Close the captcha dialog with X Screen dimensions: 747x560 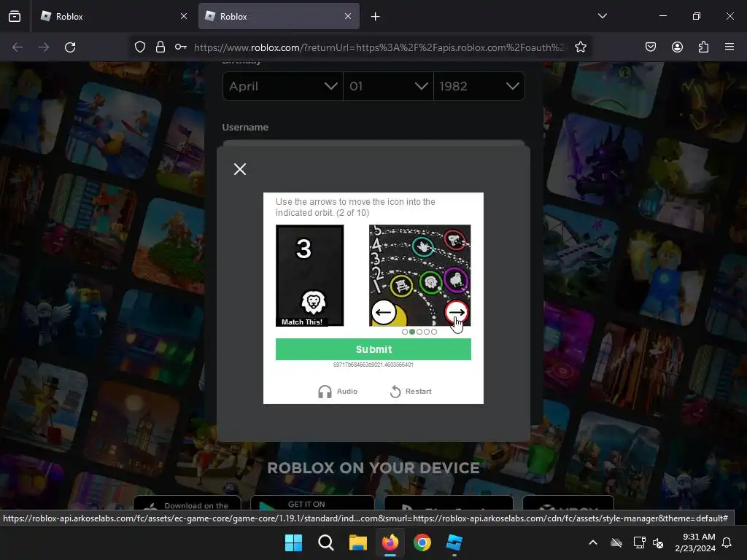[x=240, y=169]
